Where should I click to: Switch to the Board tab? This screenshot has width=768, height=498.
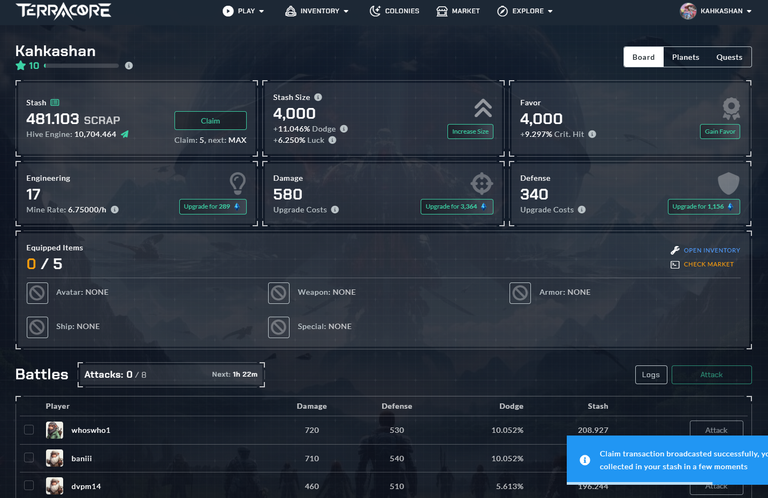[x=643, y=57]
